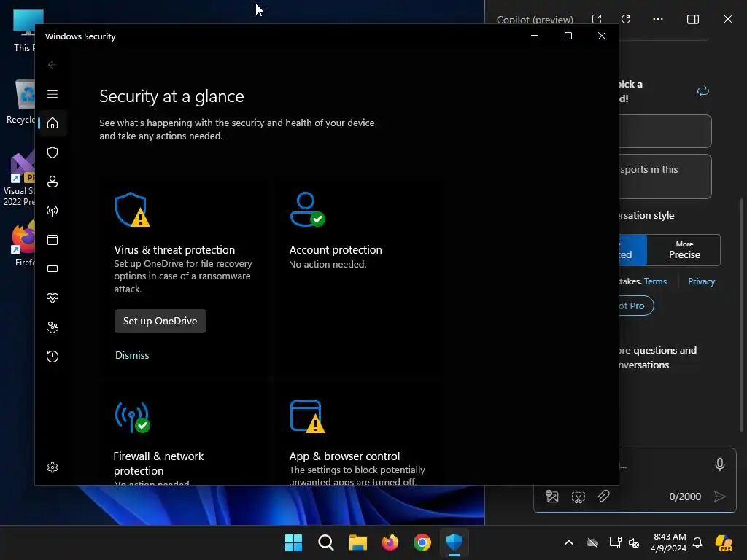Open the Copilot Terms link
The width and height of the screenshot is (747, 560).
[x=655, y=281]
